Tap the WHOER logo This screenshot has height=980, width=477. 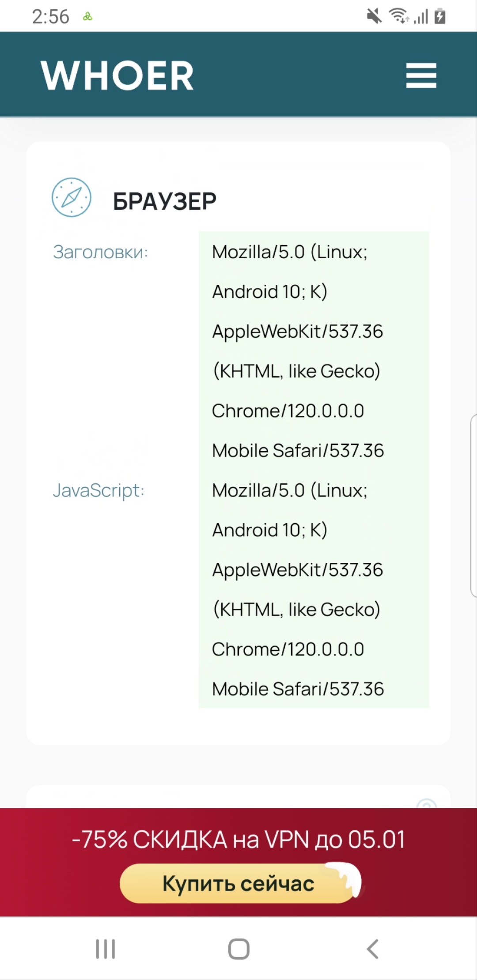click(x=117, y=75)
